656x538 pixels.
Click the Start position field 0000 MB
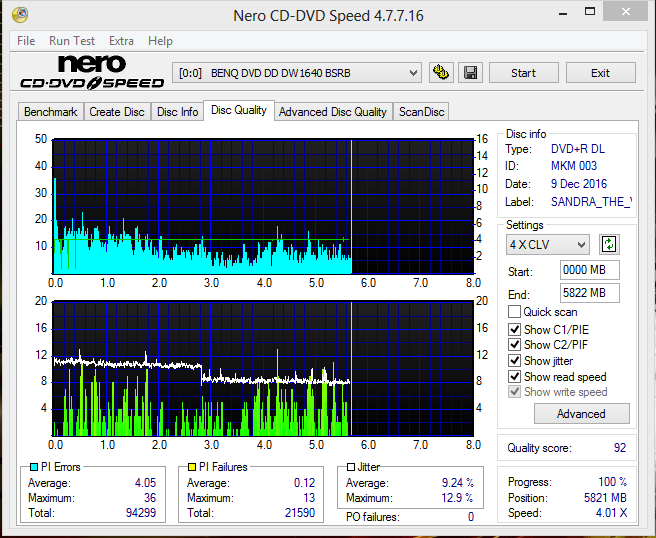589,270
